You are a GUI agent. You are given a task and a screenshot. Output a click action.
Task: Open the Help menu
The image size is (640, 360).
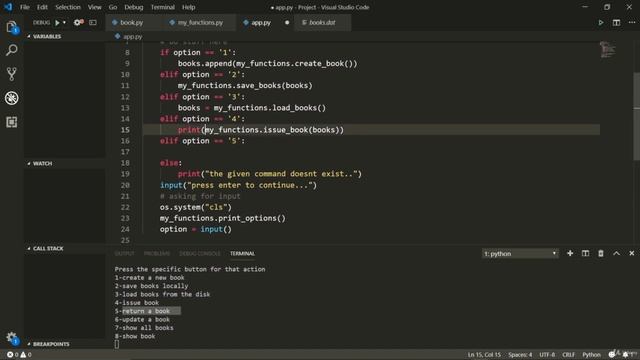(x=188, y=7)
